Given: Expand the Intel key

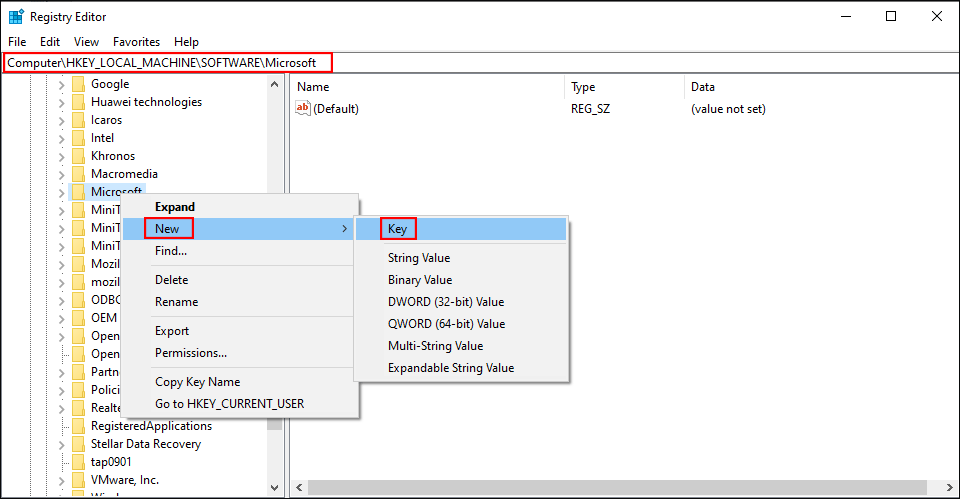Looking at the screenshot, I should (x=61, y=139).
